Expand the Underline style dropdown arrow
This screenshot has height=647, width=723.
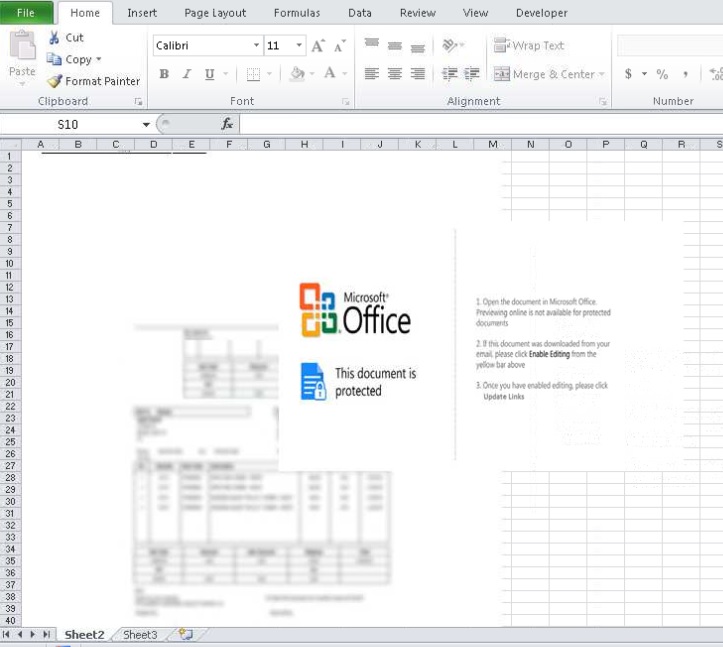(225, 74)
